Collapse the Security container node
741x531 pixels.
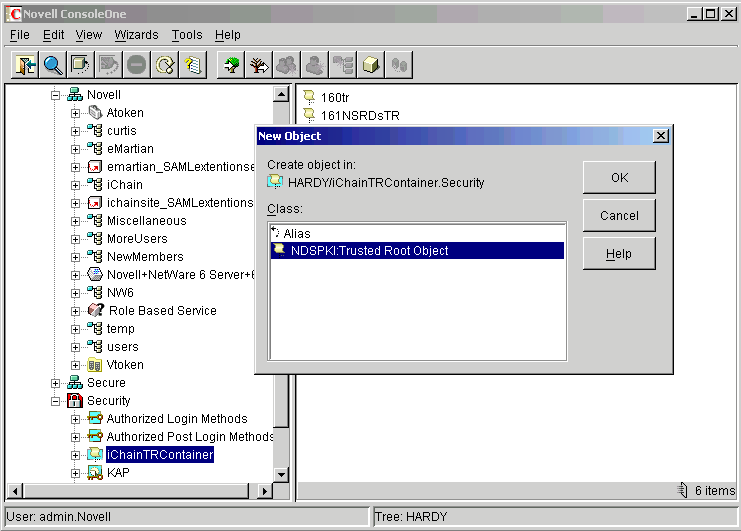tap(55, 401)
